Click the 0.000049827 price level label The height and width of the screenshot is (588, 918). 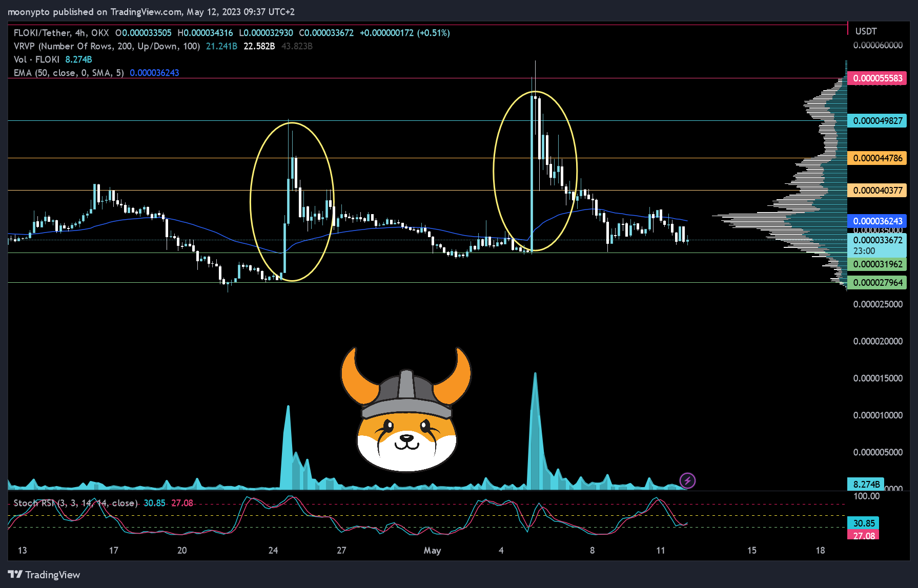(x=877, y=121)
